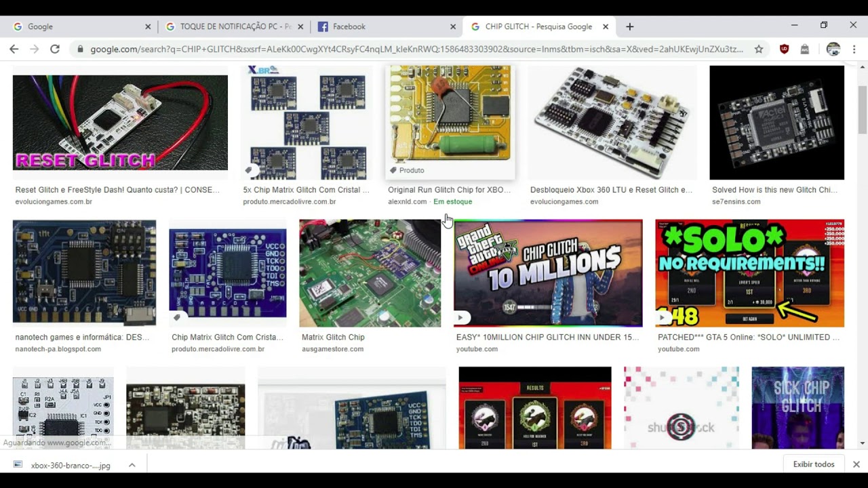This screenshot has width=868, height=488.
Task: Open the 5x Chip Matrix Glitch image
Action: [x=307, y=123]
